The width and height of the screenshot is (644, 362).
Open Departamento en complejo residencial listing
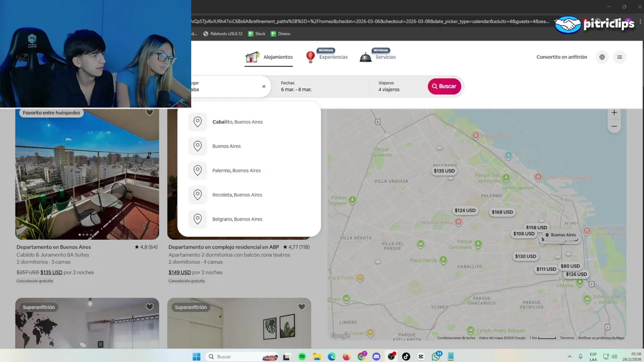coord(224,247)
